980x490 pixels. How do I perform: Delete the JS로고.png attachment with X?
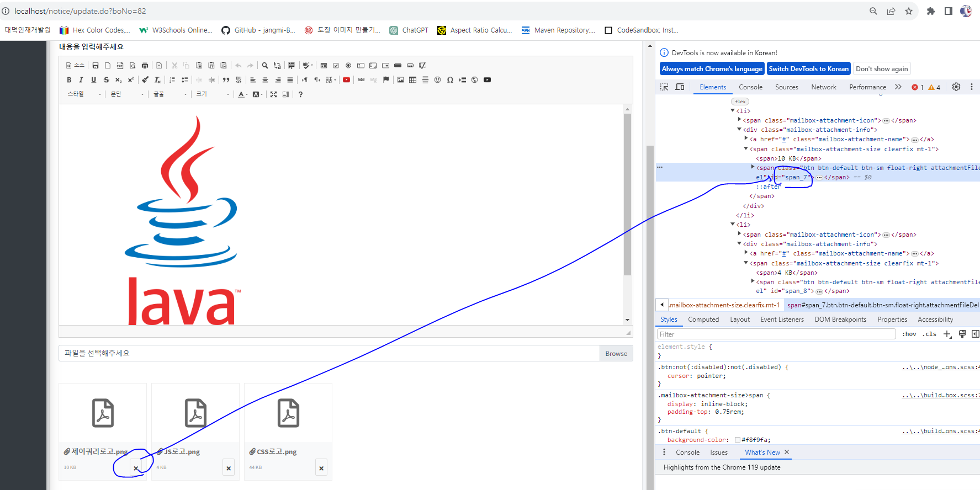pyautogui.click(x=229, y=468)
